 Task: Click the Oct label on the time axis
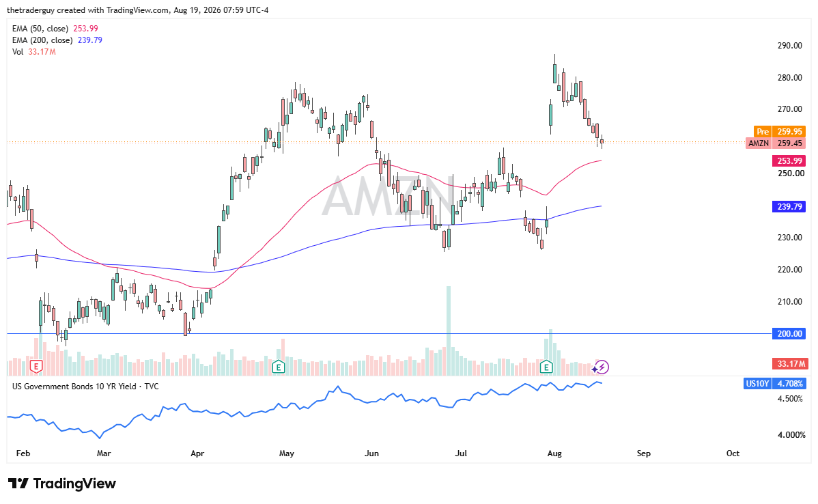click(x=733, y=453)
